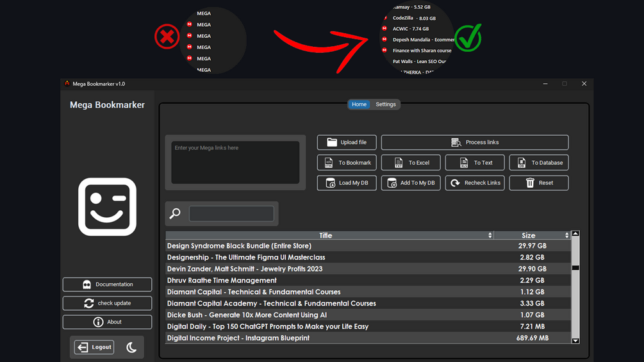Select row Dhruv Raathe Time Management

pyautogui.click(x=368, y=281)
